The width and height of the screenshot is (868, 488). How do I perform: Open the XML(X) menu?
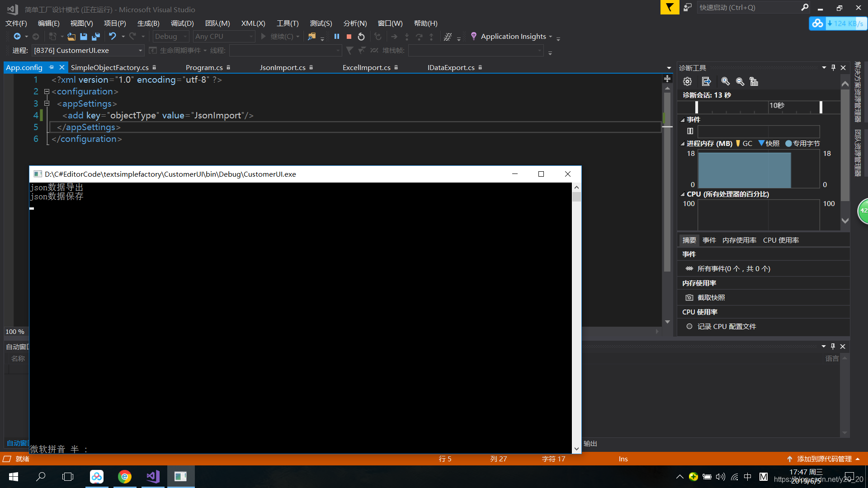tap(253, 23)
